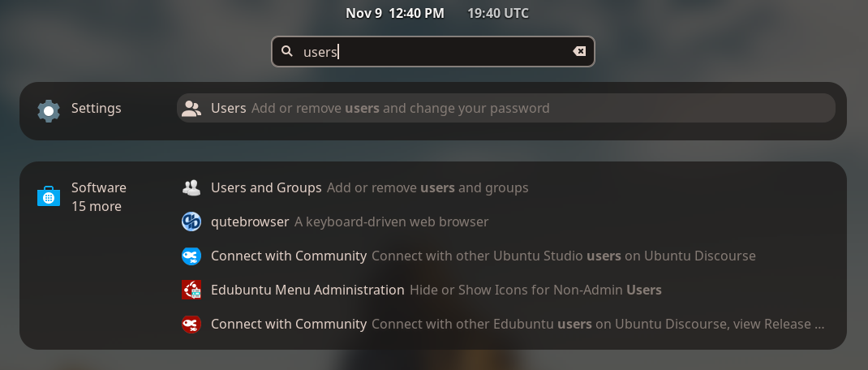Clear the search text with the backspace icon

[x=579, y=51]
